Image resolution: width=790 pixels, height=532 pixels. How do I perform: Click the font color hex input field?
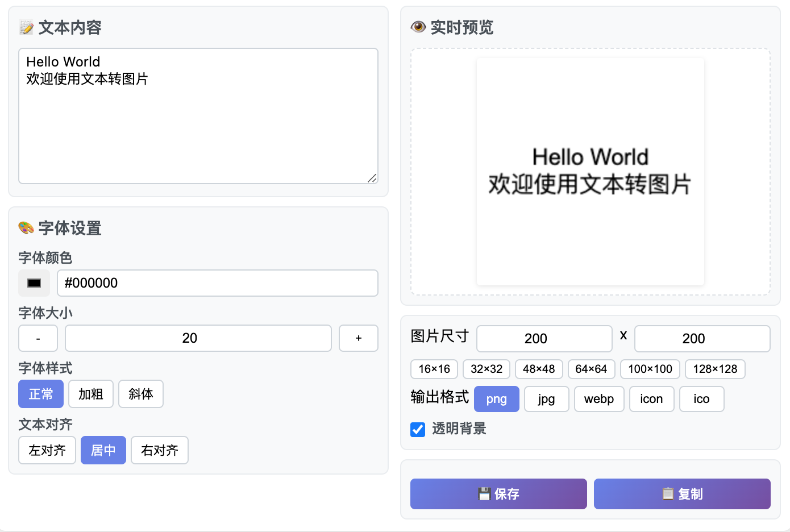pyautogui.click(x=218, y=283)
